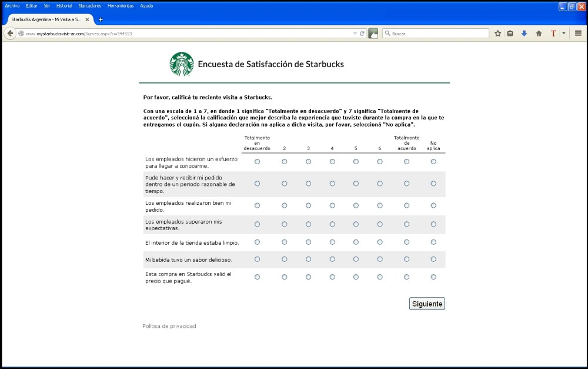Go to the browser Home page icon
This screenshot has height=369, width=588.
[x=539, y=33]
